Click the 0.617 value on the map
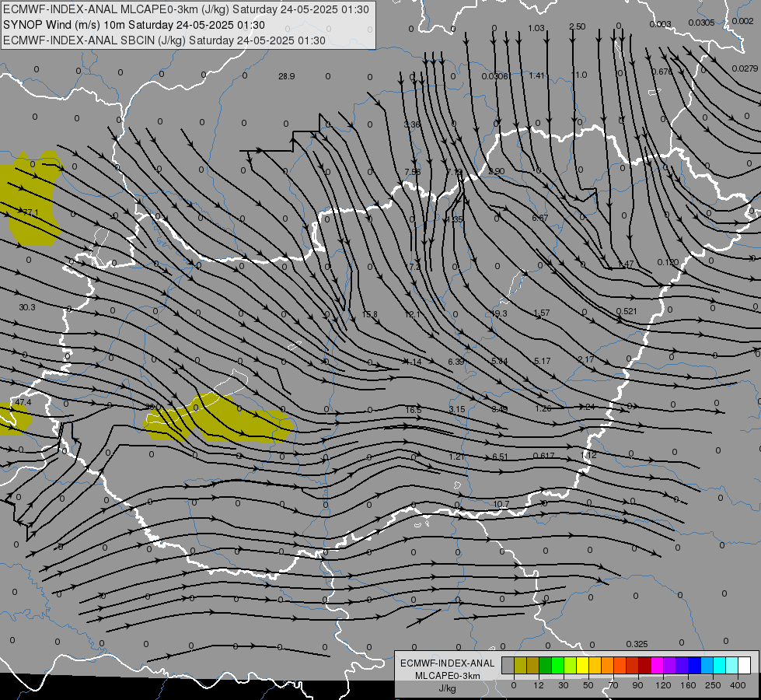 pyautogui.click(x=543, y=456)
